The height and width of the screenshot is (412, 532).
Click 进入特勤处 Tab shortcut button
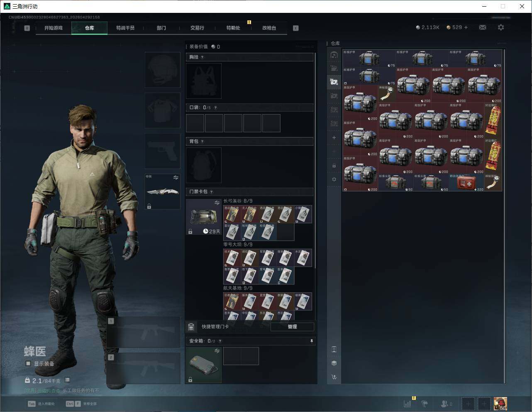click(x=41, y=404)
